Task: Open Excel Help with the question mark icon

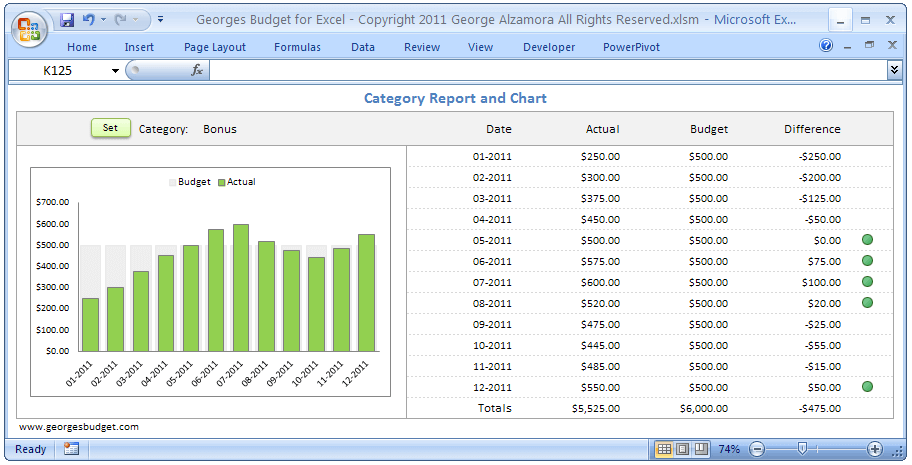Action: tap(826, 46)
